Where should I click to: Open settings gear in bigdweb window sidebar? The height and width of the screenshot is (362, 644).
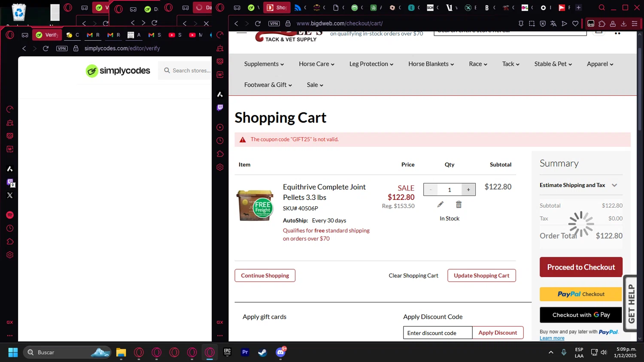(x=220, y=167)
